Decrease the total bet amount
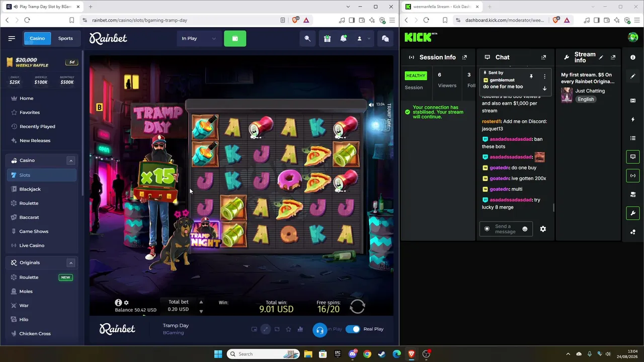 (201, 311)
